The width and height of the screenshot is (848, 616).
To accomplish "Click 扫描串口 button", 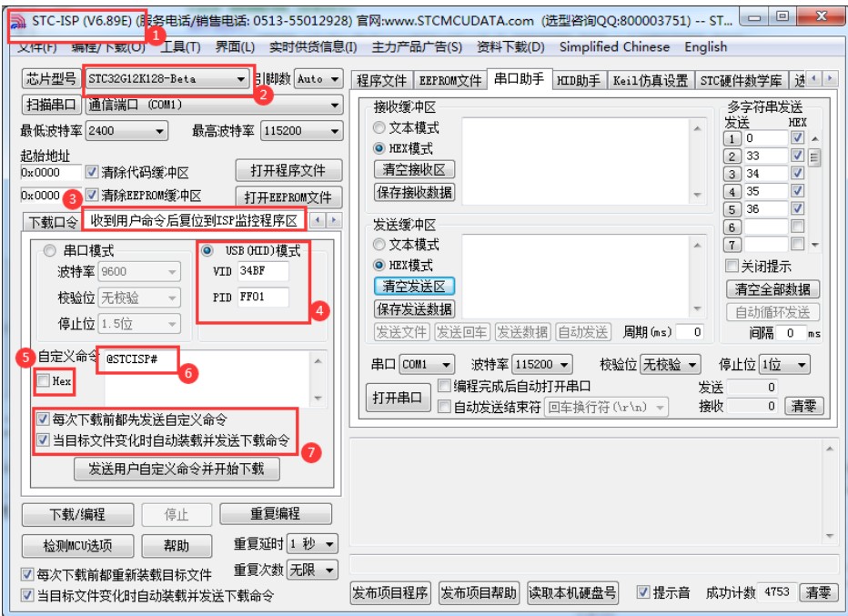I will coord(51,105).
